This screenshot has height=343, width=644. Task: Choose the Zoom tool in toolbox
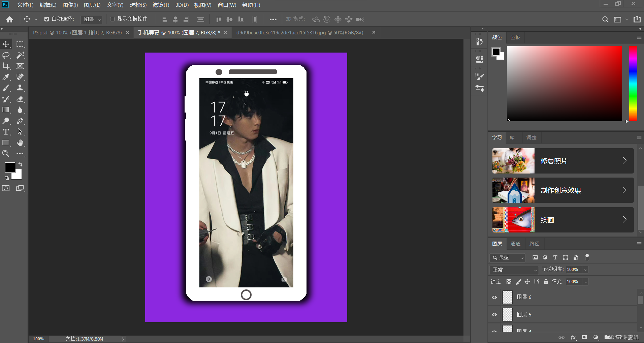coord(6,154)
